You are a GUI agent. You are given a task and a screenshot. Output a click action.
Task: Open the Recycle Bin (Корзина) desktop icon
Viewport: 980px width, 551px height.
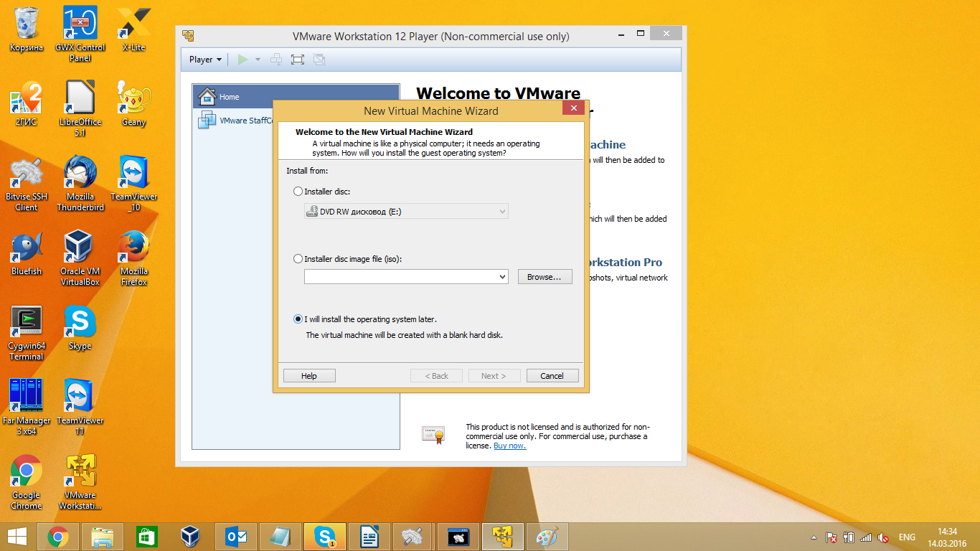[x=27, y=29]
